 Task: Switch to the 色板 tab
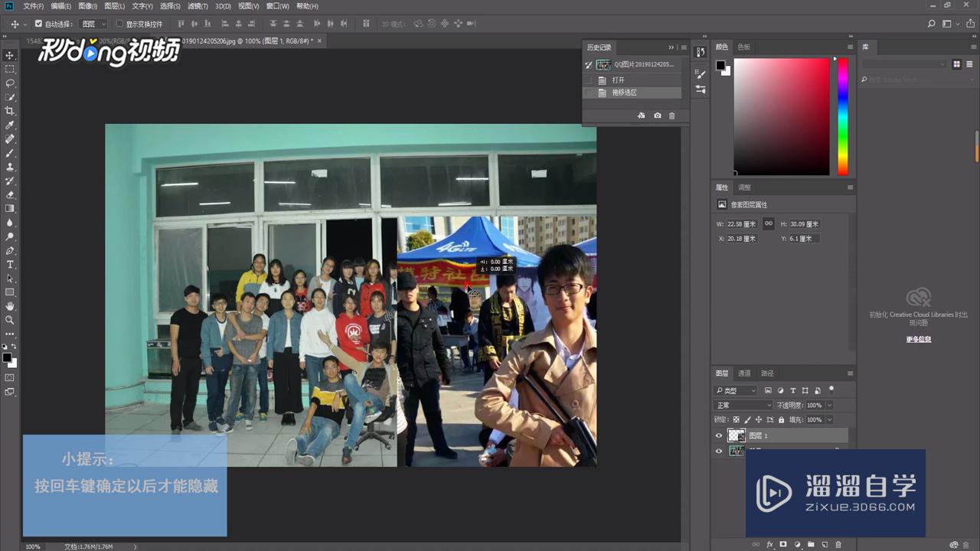pos(743,47)
